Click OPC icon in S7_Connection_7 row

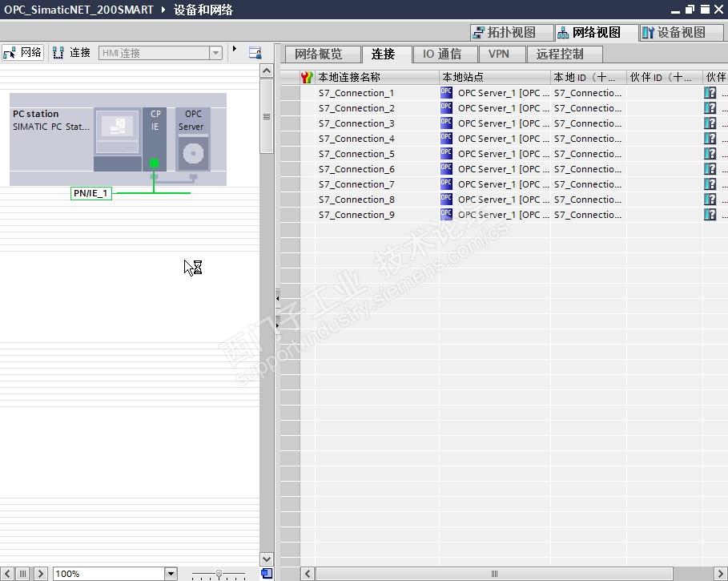point(446,184)
